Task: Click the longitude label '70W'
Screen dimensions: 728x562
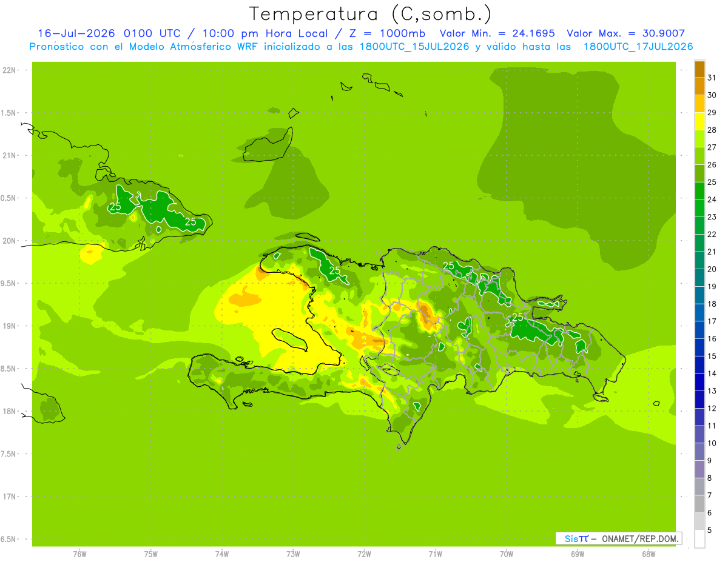Action: pos(507,554)
